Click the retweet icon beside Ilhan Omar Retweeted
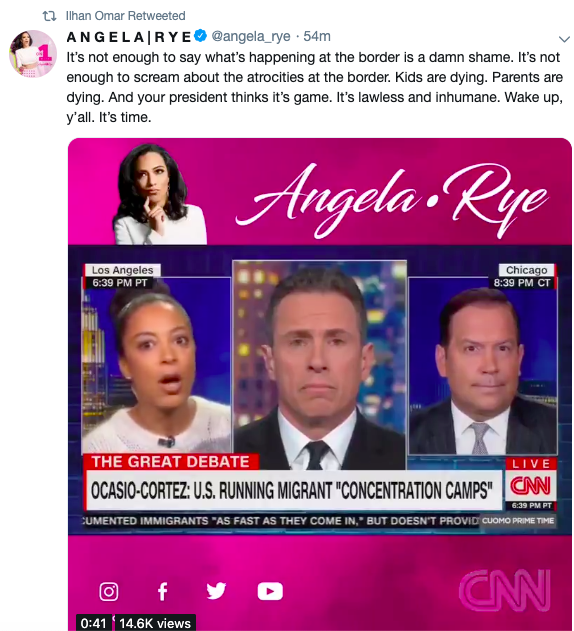The image size is (574, 631). click(50, 16)
